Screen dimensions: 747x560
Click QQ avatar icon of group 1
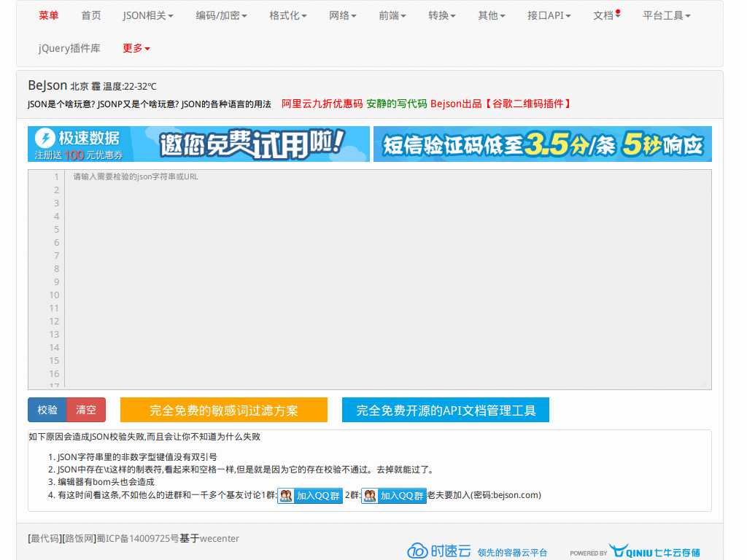tap(286, 496)
